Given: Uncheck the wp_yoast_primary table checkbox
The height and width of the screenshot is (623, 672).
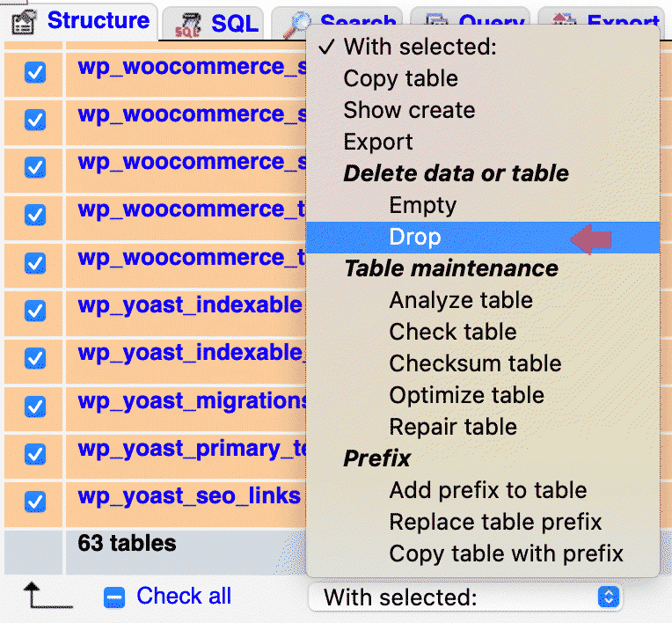Looking at the screenshot, I should (x=35, y=454).
